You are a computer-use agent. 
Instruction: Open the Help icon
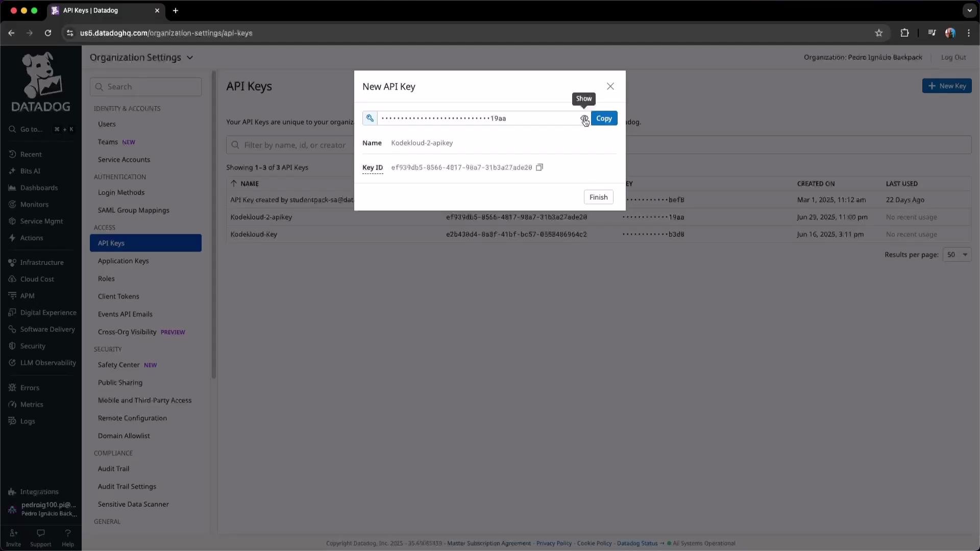(67, 538)
